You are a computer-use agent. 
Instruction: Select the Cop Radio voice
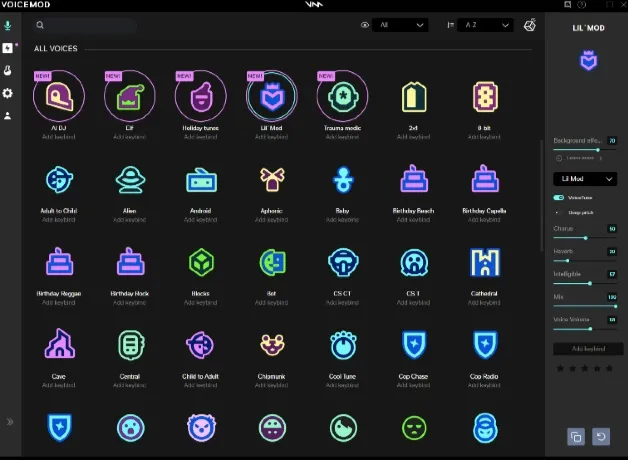coord(485,345)
